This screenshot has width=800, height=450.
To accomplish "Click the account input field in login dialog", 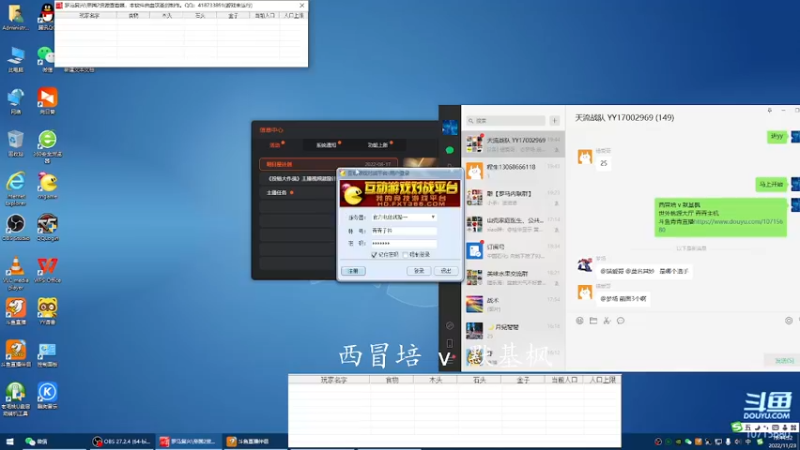I will [404, 231].
